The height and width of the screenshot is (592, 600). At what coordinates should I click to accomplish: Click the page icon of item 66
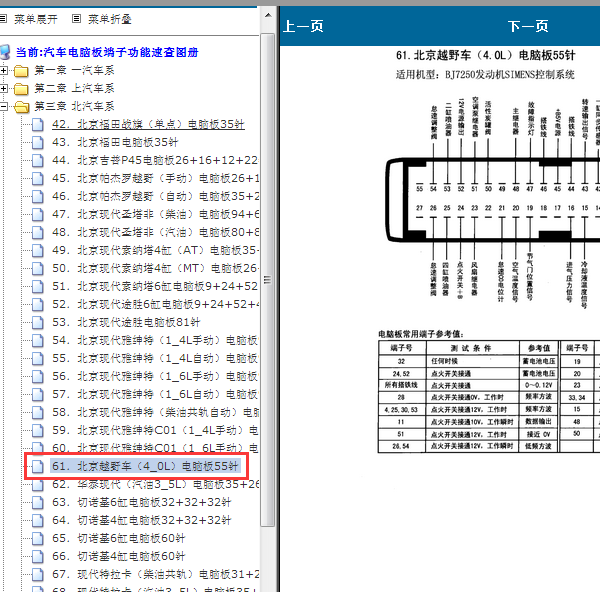pyautogui.click(x=38, y=556)
